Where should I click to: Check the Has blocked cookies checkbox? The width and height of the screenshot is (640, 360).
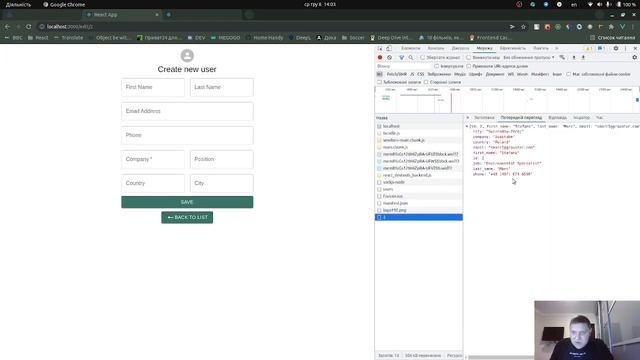[569, 74]
